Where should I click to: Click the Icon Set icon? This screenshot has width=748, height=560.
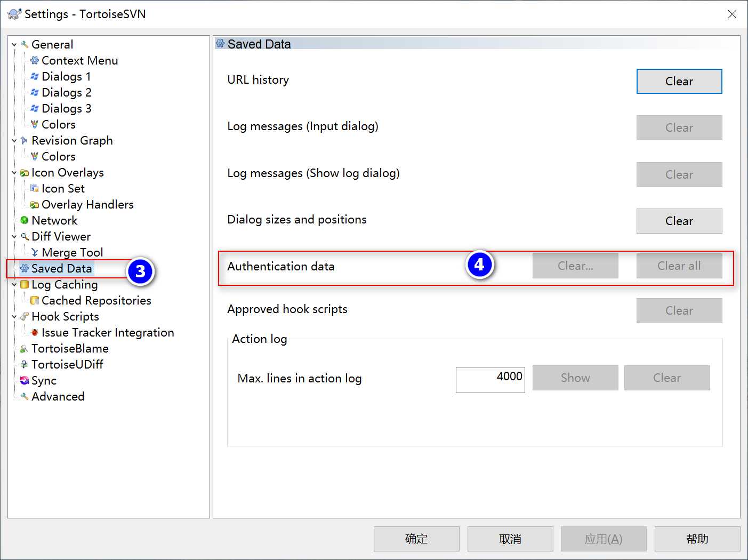coord(35,188)
